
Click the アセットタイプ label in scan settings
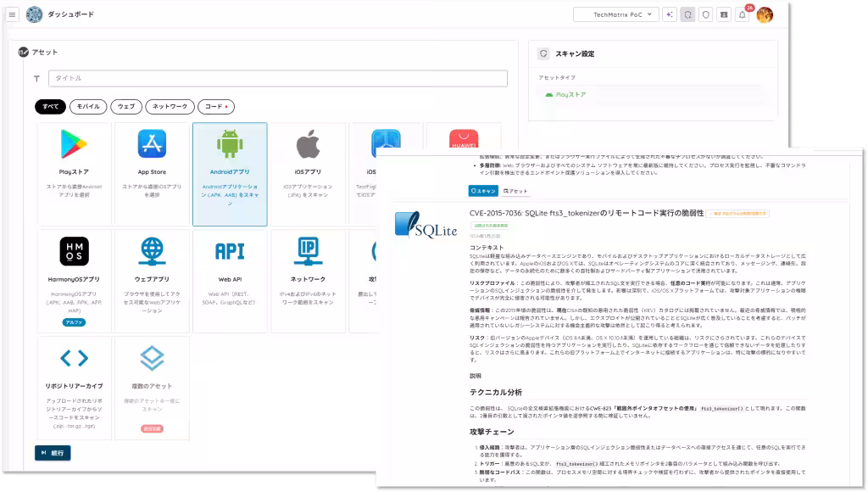[x=557, y=77]
